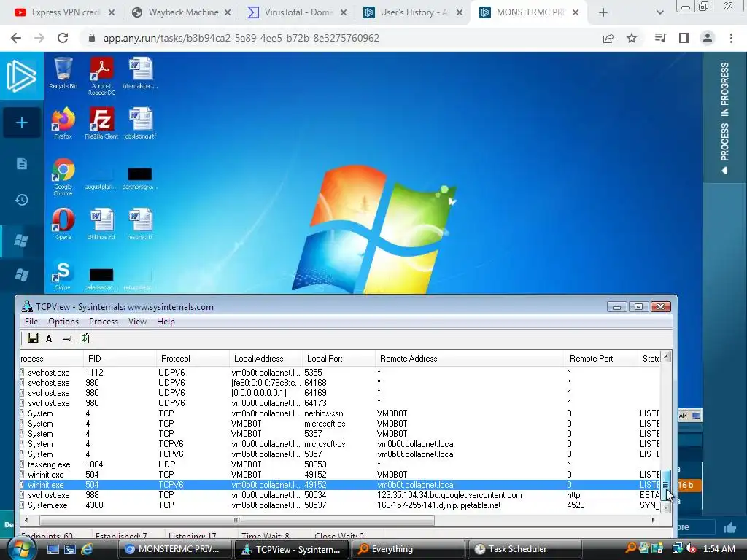The height and width of the screenshot is (560, 747).
Task: Select the Skype desktop shortcut
Action: 63,276
